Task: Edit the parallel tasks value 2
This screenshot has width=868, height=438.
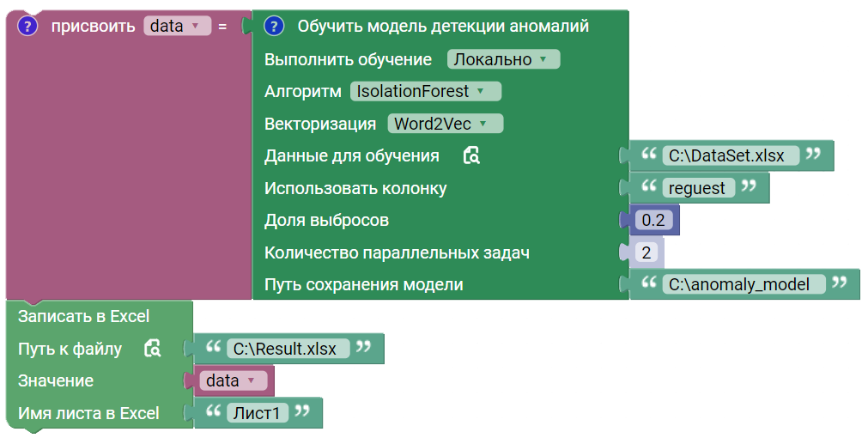Action: point(646,252)
